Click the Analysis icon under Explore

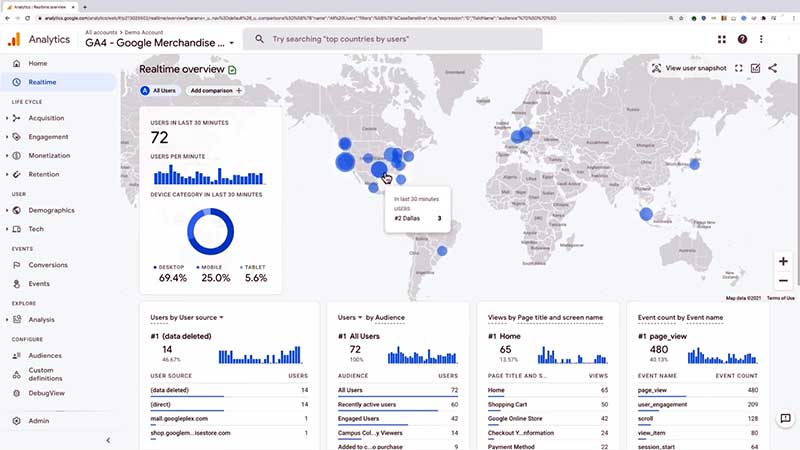coord(16,319)
